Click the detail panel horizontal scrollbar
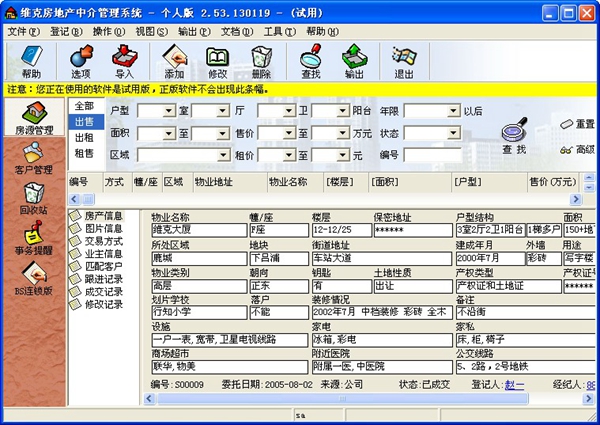Screen dimensions: 600x425 pos(343,399)
